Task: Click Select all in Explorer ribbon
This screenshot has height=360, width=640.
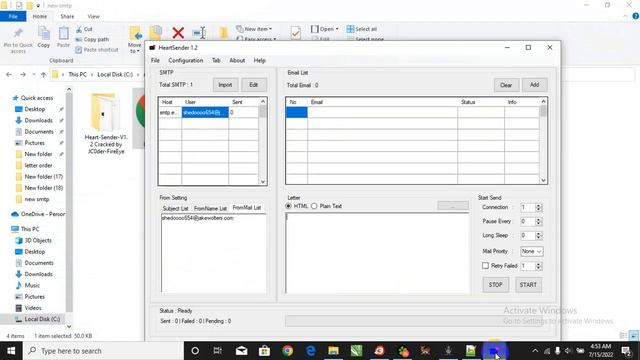Action: 362,29
